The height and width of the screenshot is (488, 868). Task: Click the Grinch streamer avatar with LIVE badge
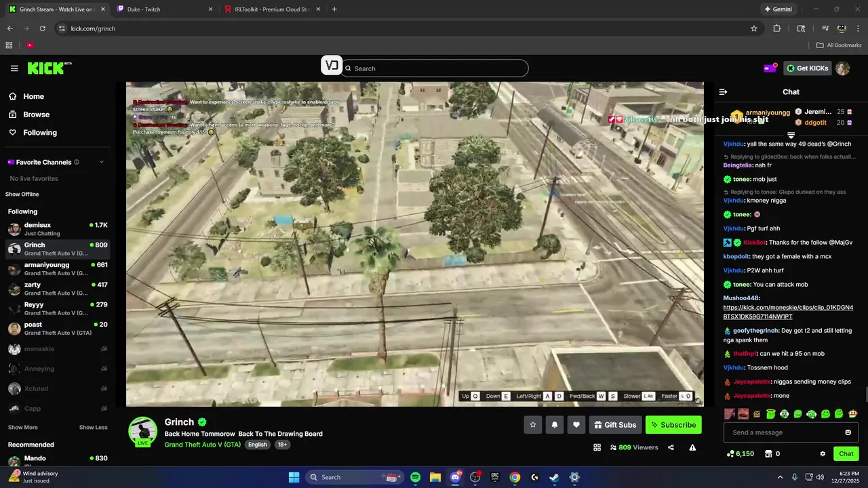143,432
